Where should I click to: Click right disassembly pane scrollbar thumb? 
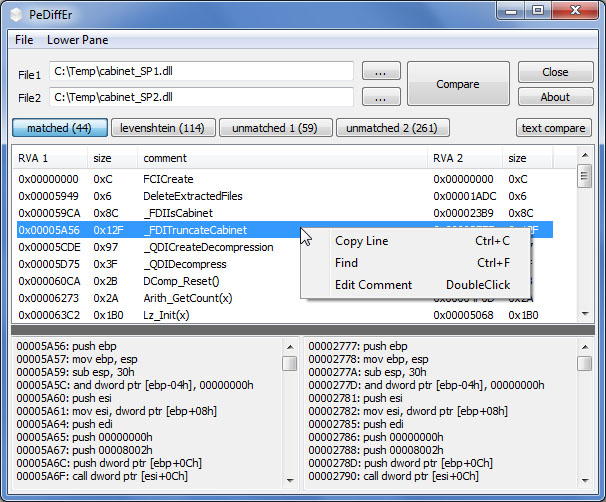(585, 363)
